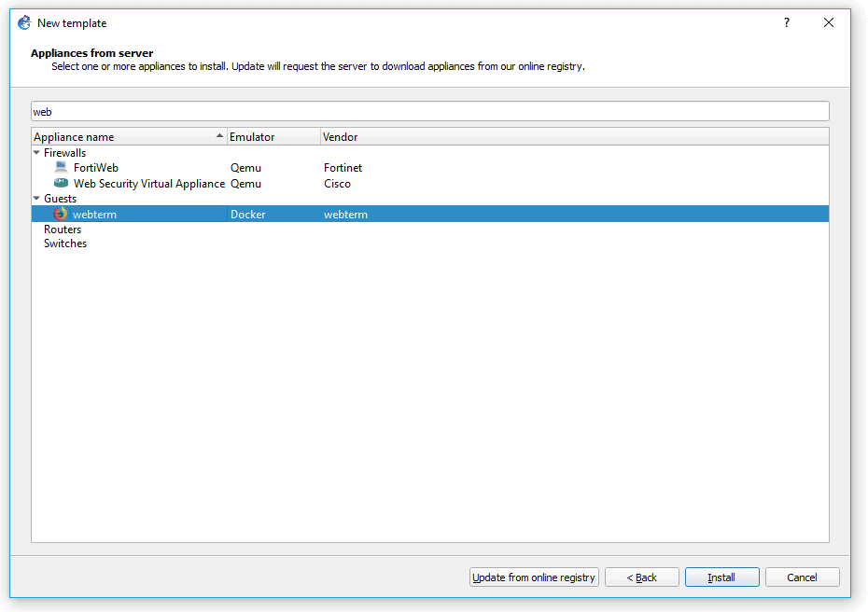Close the New template dialog
868x612 pixels.
[x=829, y=22]
